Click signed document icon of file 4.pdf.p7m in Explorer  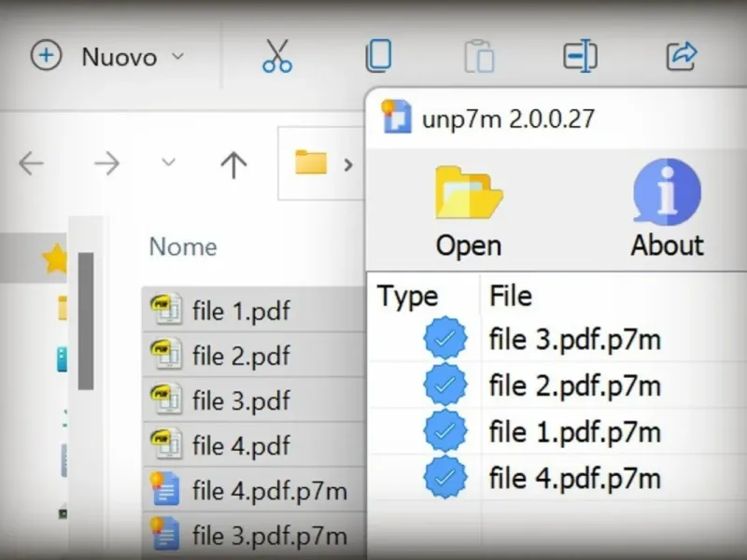click(x=165, y=488)
